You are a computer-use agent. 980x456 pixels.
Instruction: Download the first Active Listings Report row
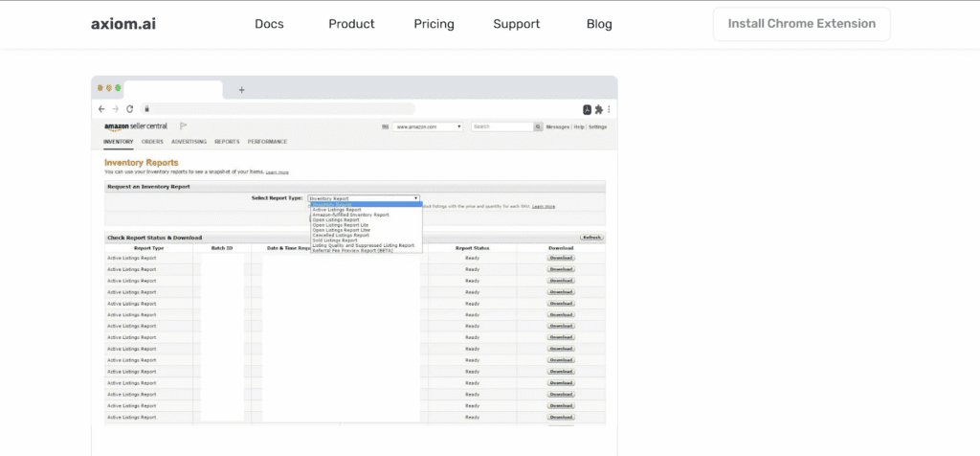click(561, 258)
